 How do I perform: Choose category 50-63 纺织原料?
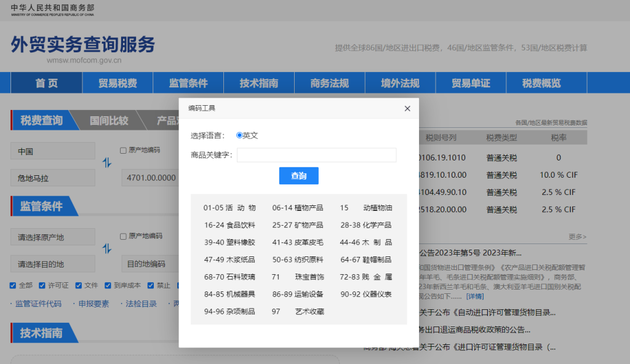(x=297, y=259)
